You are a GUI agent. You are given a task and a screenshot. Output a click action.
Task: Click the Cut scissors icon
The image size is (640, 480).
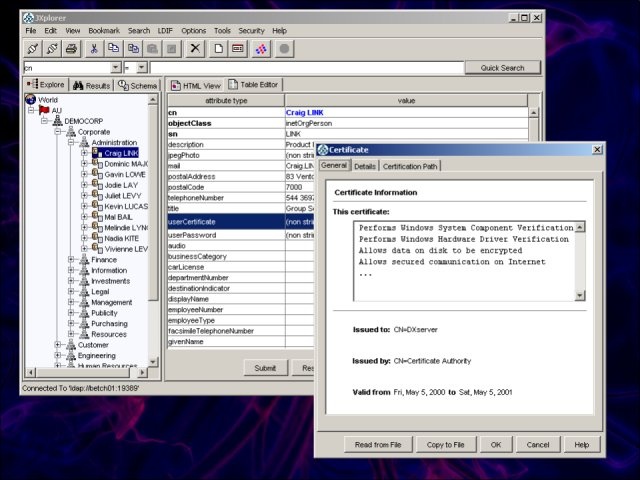click(95, 48)
